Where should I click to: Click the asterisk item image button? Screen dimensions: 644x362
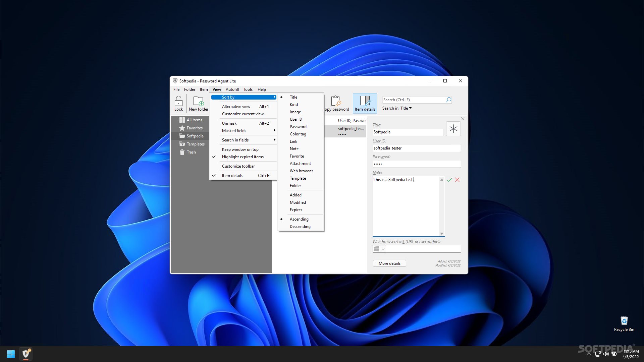tap(453, 129)
